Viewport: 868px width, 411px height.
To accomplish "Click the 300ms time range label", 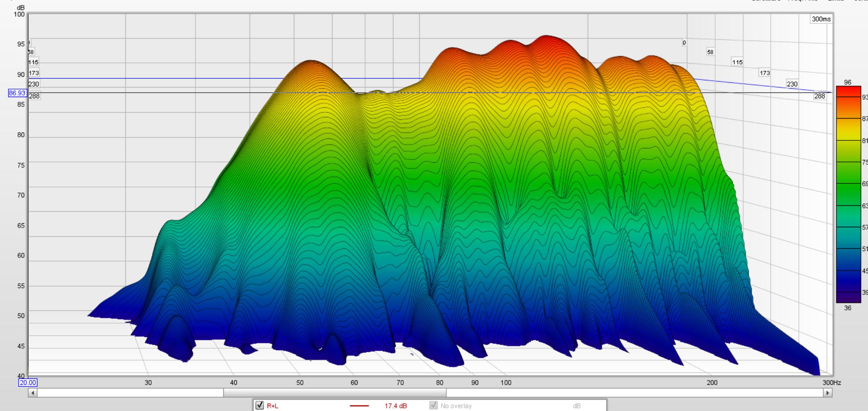I will click(821, 19).
